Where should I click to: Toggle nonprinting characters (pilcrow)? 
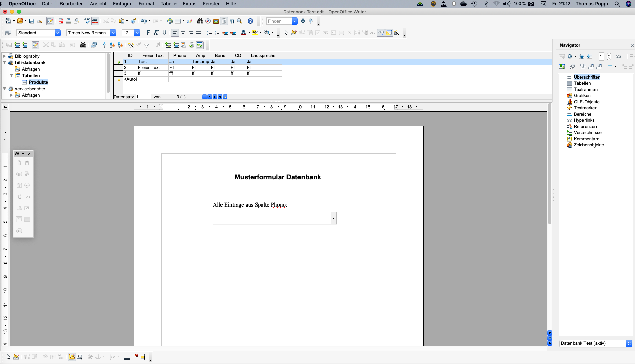[232, 21]
